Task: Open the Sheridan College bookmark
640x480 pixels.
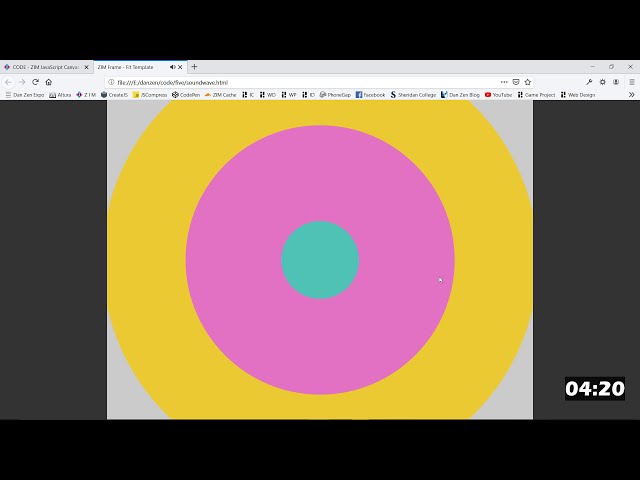Action: click(x=413, y=95)
